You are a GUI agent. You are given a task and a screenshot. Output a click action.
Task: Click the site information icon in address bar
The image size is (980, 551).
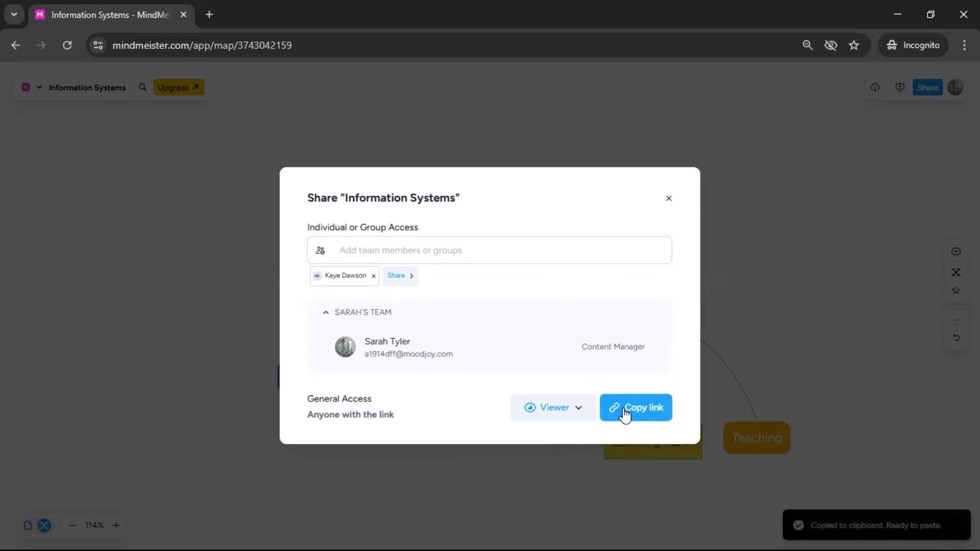tap(98, 45)
